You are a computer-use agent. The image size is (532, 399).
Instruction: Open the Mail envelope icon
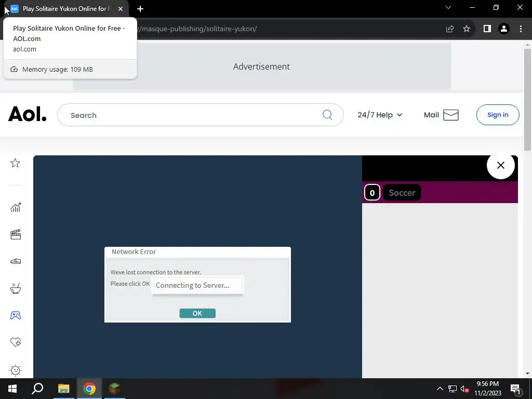coord(451,115)
